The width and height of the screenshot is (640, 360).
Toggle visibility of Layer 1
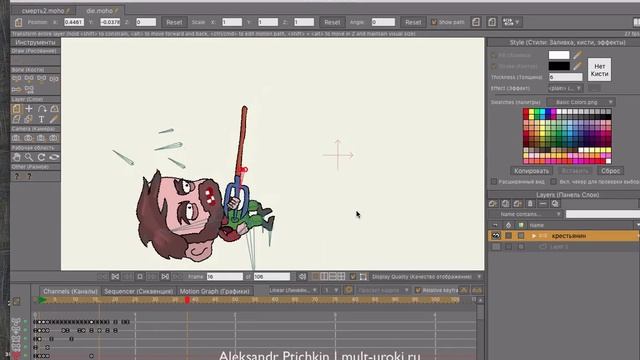[496, 247]
